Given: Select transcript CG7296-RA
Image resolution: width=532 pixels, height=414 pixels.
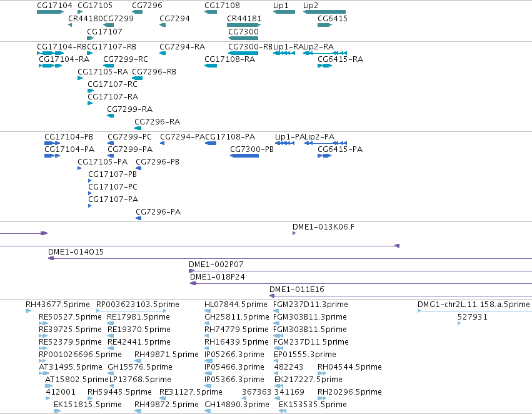Looking at the screenshot, I should [x=138, y=128].
